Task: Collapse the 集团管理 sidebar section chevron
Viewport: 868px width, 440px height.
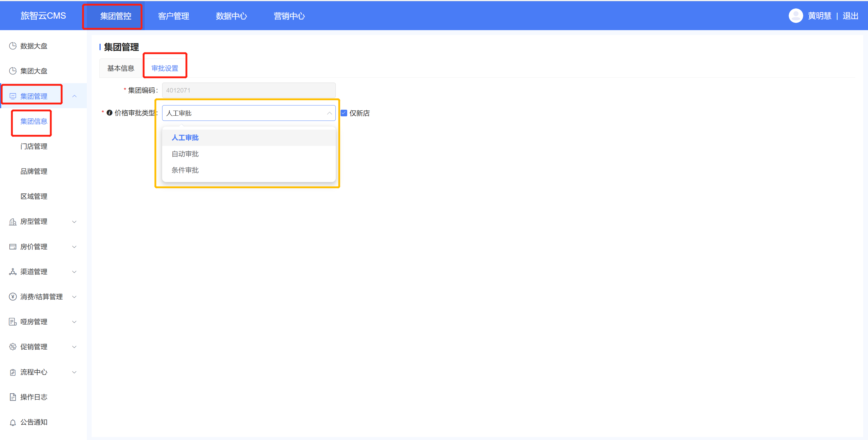Action: (74, 96)
